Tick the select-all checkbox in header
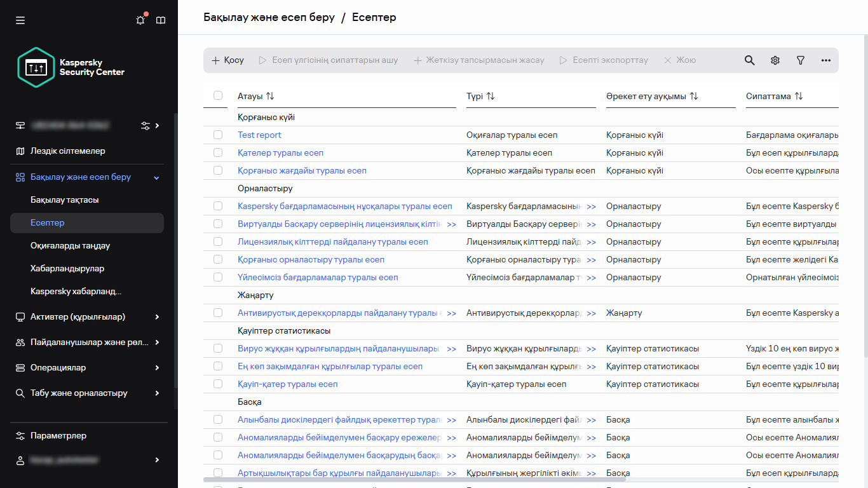The image size is (868, 488). 218,95
